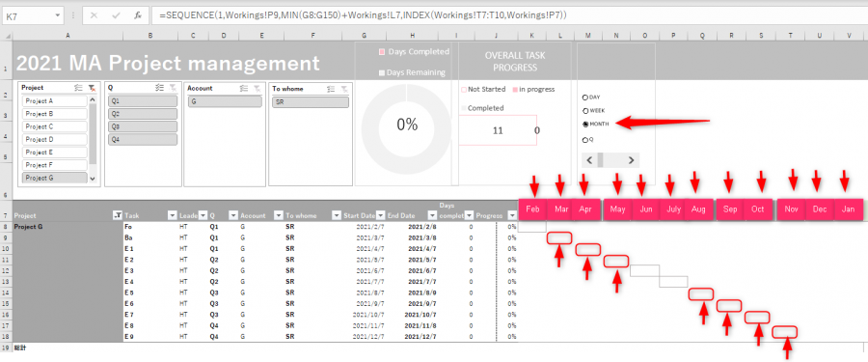
Task: Select Q4 in the Q slicer
Action: [143, 139]
